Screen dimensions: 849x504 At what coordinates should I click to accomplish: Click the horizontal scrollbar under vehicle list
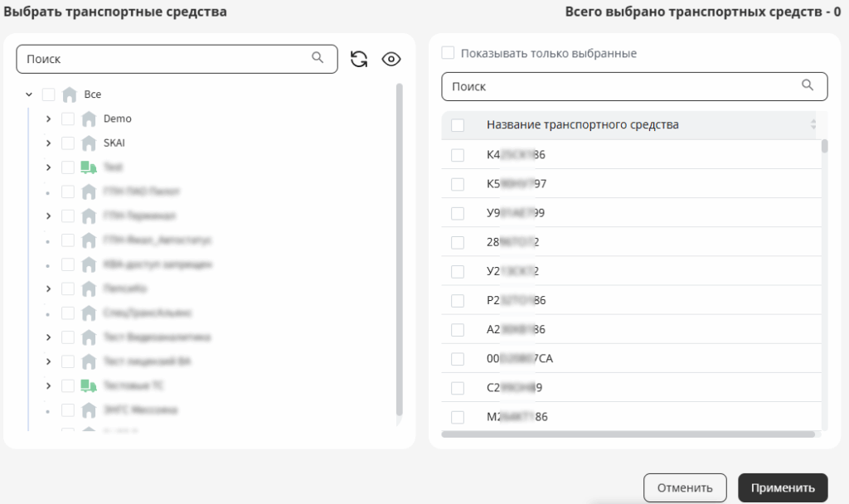[628, 434]
